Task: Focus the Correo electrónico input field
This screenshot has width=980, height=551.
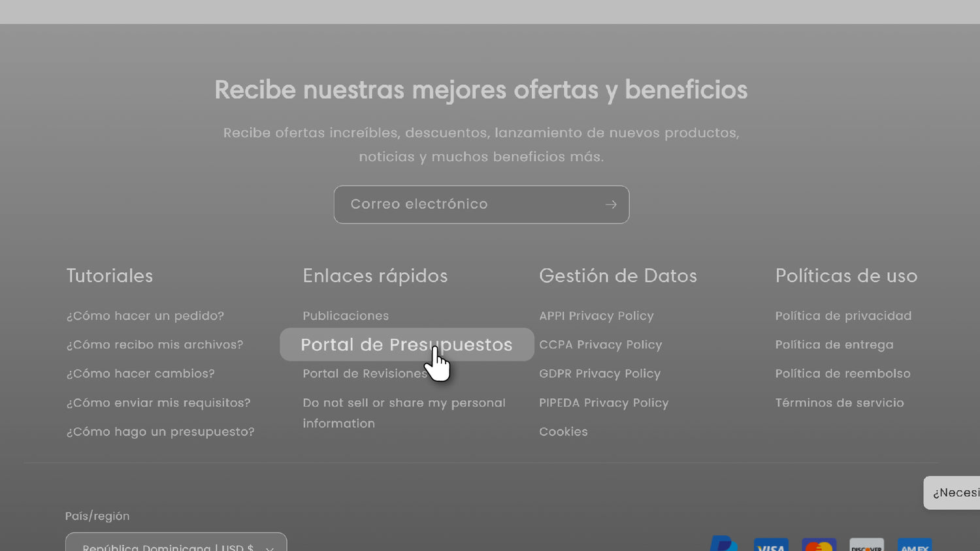Action: tap(467, 204)
